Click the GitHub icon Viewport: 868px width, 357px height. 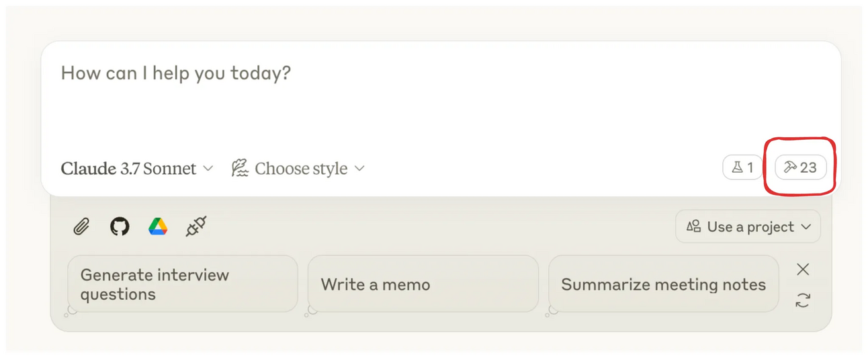120,227
